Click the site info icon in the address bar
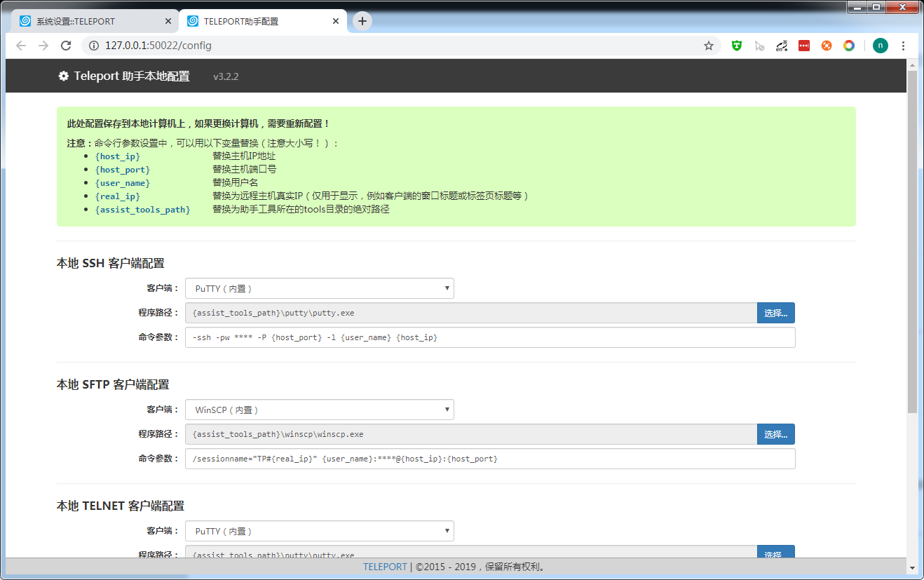This screenshot has height=580, width=924. tap(93, 46)
